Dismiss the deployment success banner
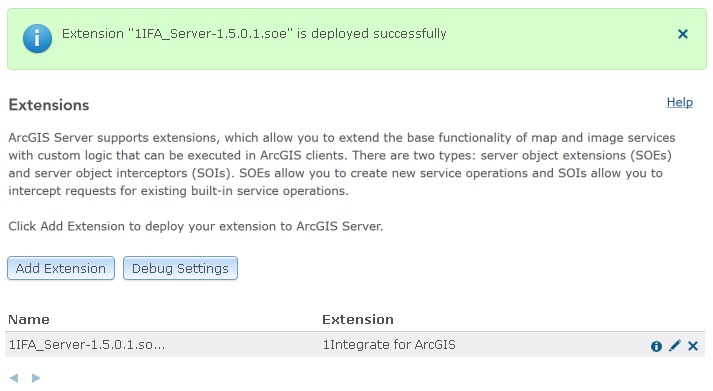Image resolution: width=713 pixels, height=391 pixels. tap(683, 34)
